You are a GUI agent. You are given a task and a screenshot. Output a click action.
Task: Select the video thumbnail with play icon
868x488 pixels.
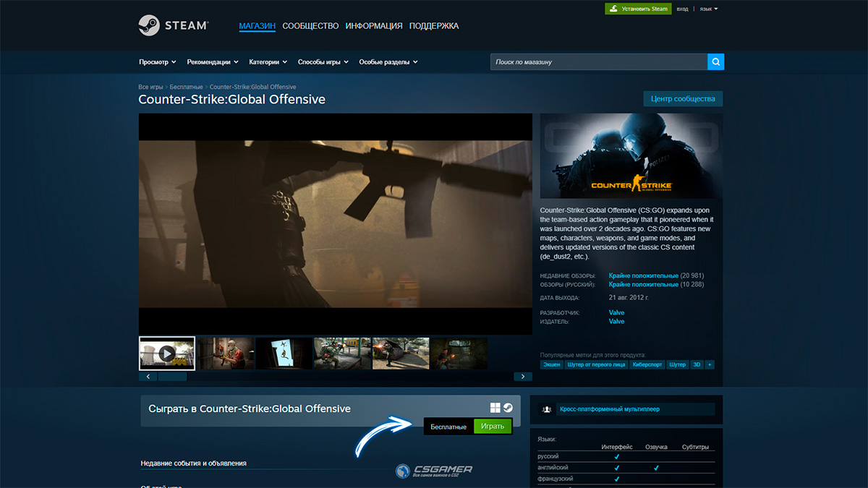(x=167, y=354)
